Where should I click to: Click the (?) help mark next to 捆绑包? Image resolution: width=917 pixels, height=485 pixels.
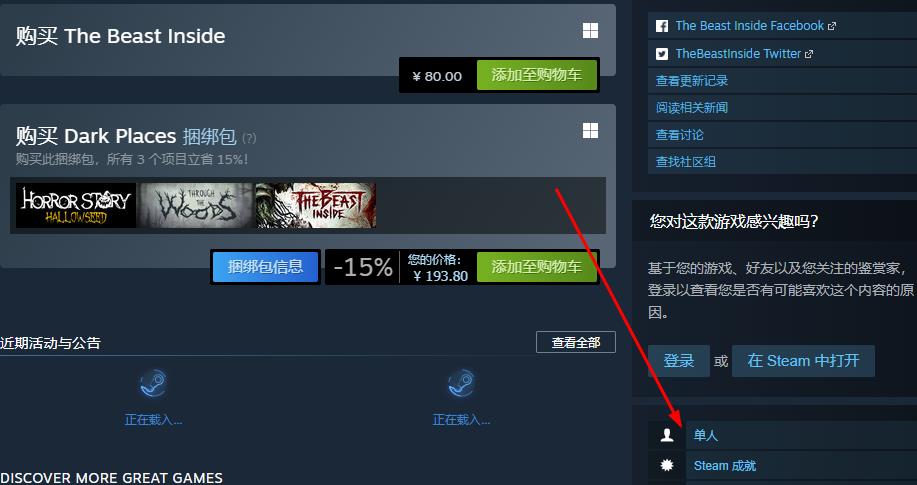click(249, 139)
